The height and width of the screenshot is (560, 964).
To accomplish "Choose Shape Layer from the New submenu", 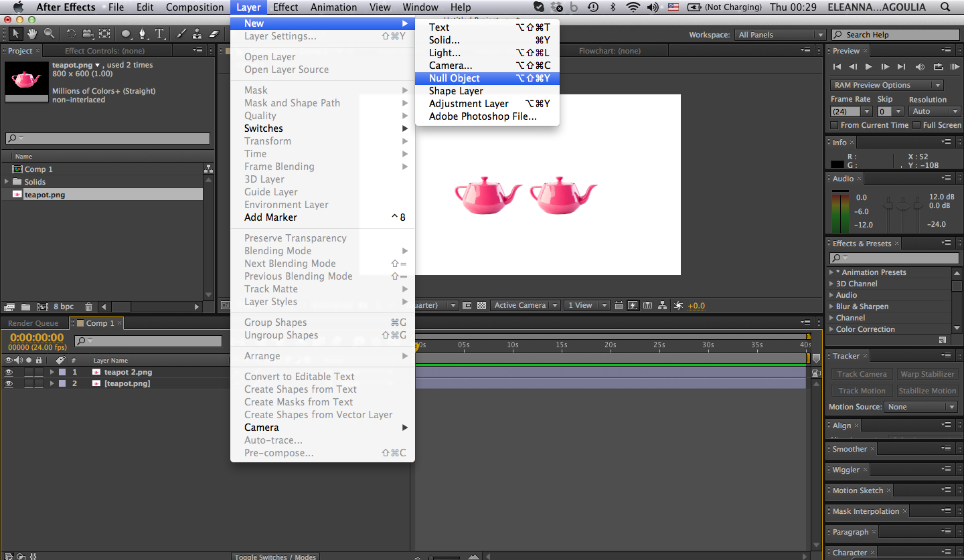I will pos(487,91).
